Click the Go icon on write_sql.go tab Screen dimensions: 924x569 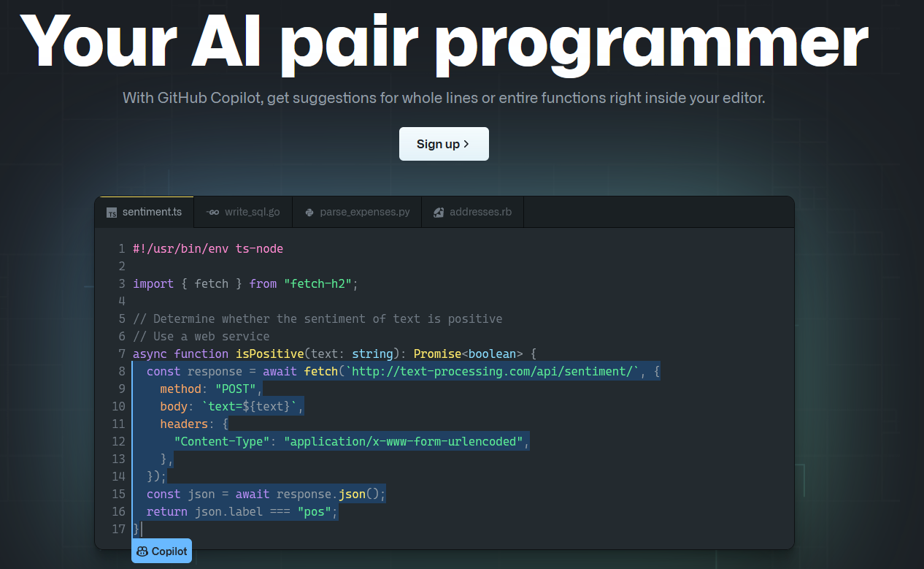tap(212, 213)
